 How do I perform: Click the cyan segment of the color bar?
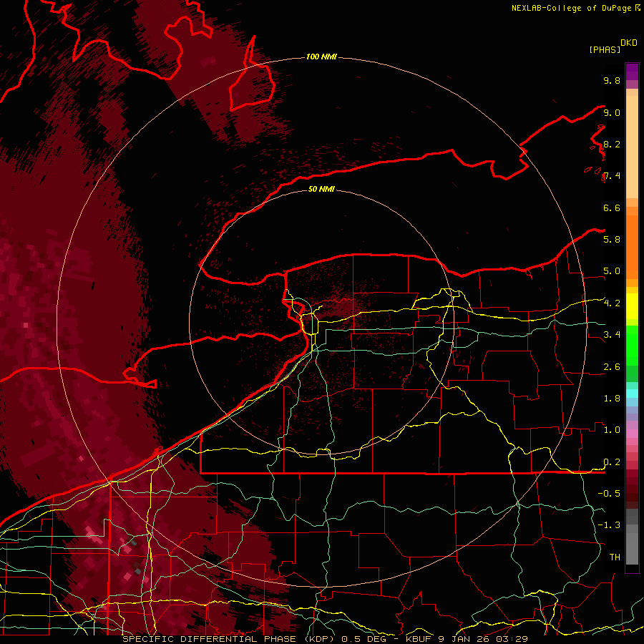click(x=632, y=393)
